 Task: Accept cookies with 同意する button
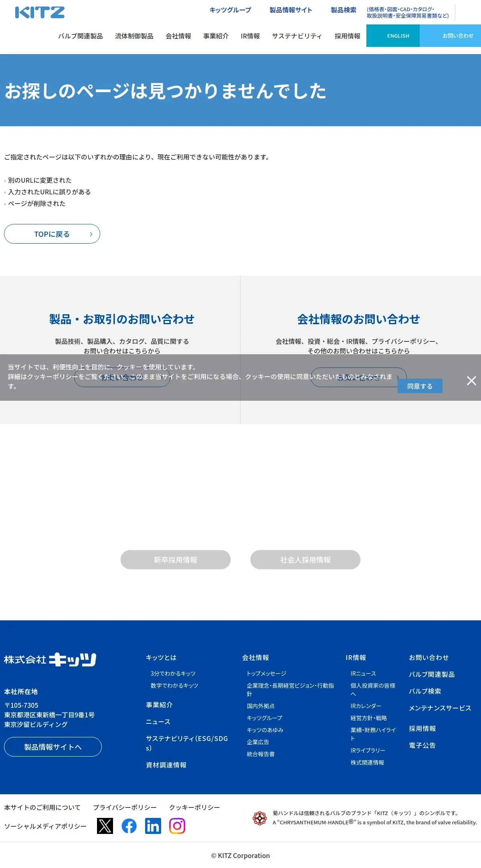pyautogui.click(x=420, y=386)
